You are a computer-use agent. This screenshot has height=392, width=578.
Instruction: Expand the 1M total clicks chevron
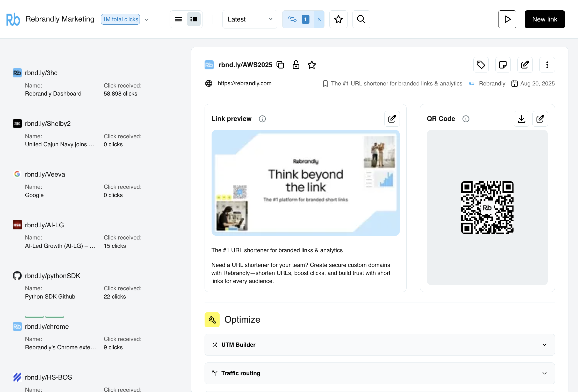(x=147, y=19)
